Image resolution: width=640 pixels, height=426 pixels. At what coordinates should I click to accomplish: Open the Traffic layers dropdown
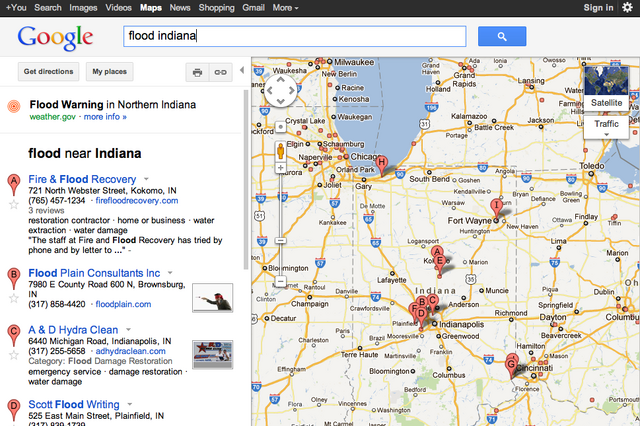coord(607,127)
